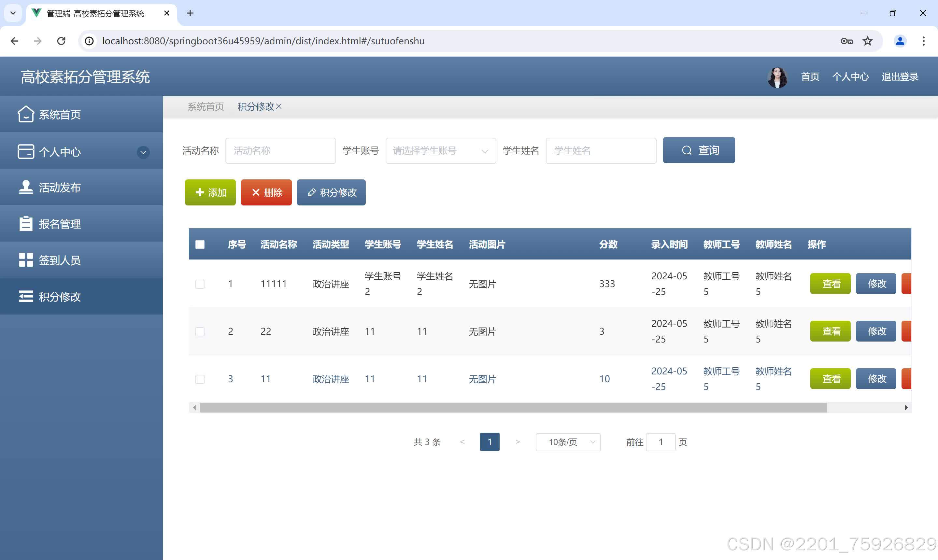Open the 10条/页 page size dropdown
This screenshot has height=560, width=938.
(x=568, y=442)
